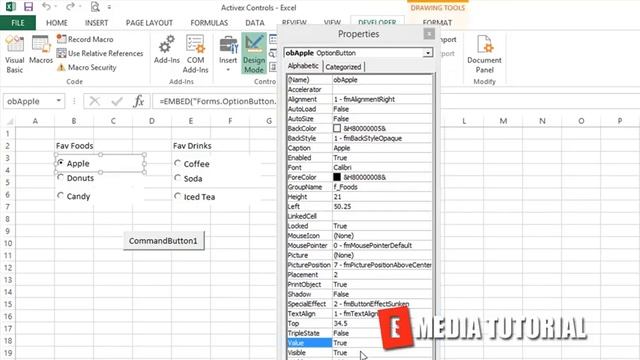Select the Enabled property row
Viewport: 640px width, 360px height.
coord(359,158)
